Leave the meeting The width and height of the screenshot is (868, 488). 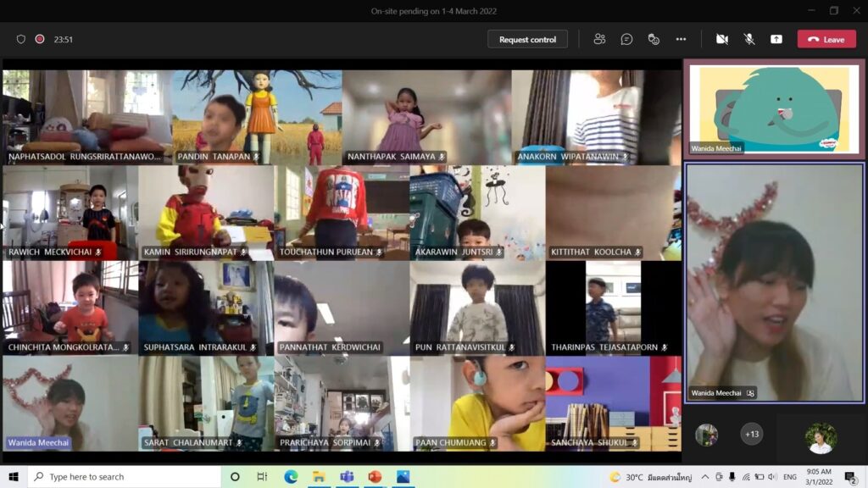pyautogui.click(x=826, y=39)
